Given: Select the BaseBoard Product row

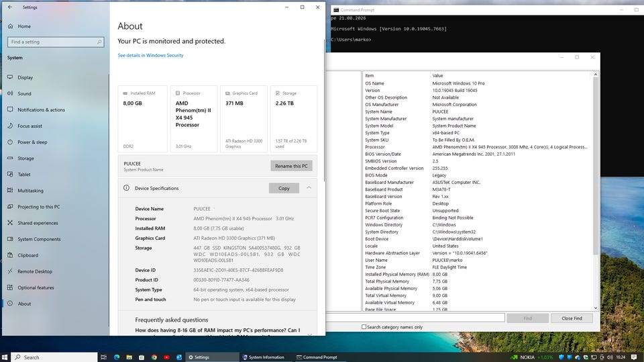Looking at the screenshot, I should (478, 189).
